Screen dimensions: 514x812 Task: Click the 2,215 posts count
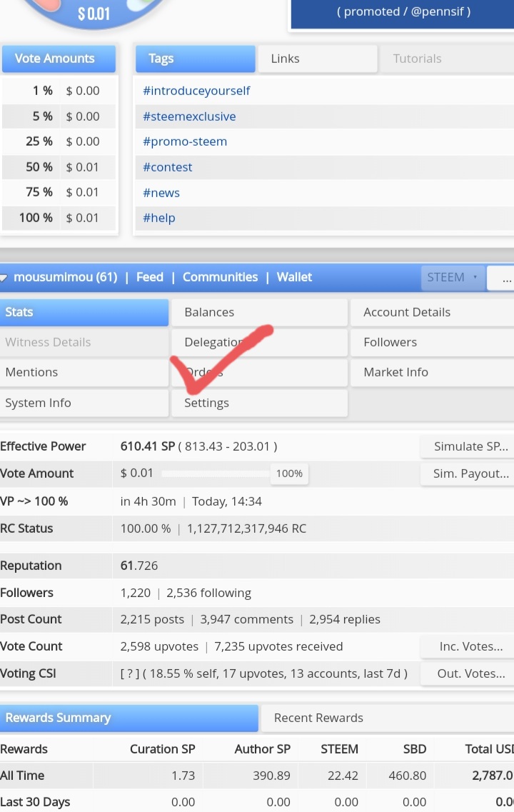click(x=152, y=619)
